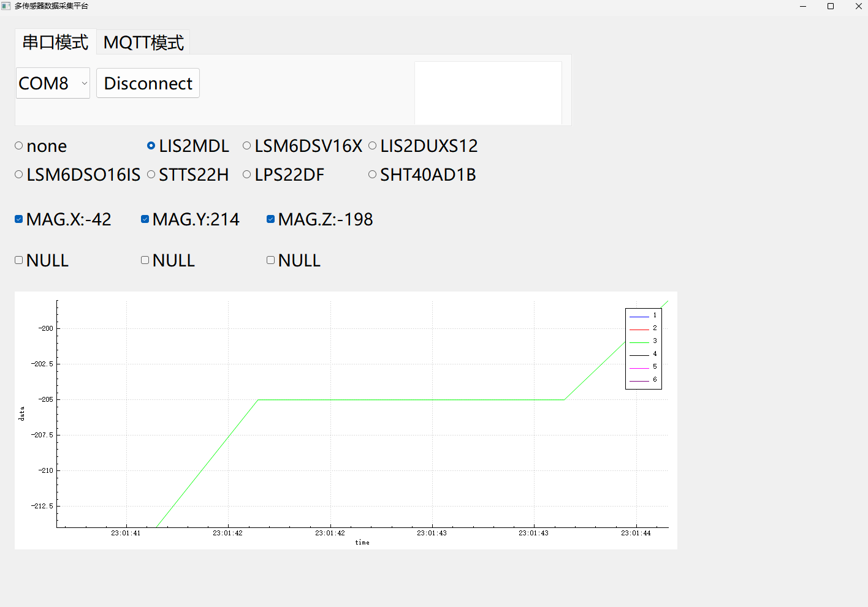
Task: Click legend entry 4 in the chart
Action: [x=643, y=354]
